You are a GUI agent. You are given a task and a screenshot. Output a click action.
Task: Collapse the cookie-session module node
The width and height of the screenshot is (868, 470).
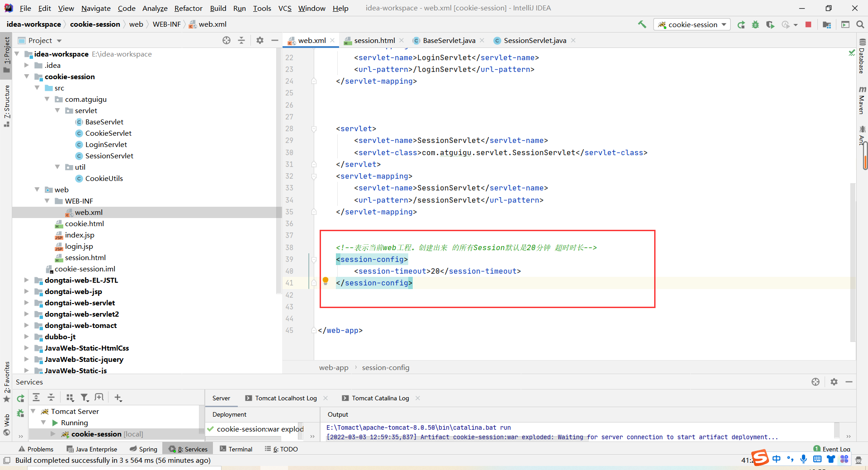click(x=27, y=76)
